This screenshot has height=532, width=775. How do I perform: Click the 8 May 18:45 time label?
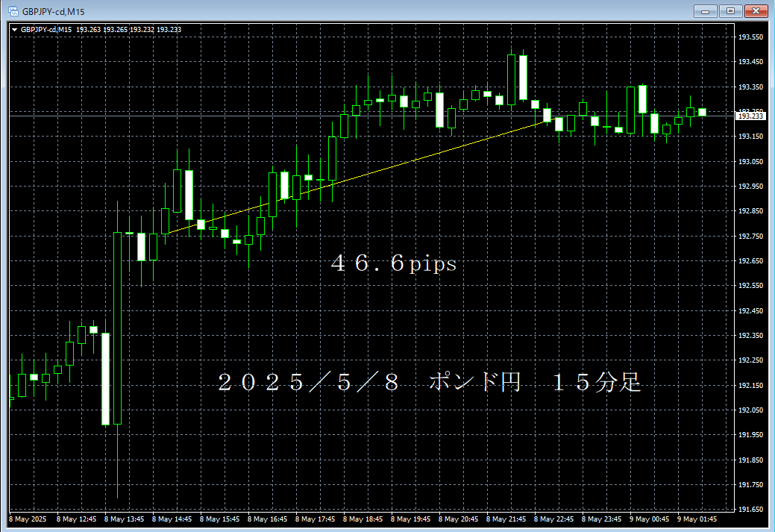[x=363, y=519]
